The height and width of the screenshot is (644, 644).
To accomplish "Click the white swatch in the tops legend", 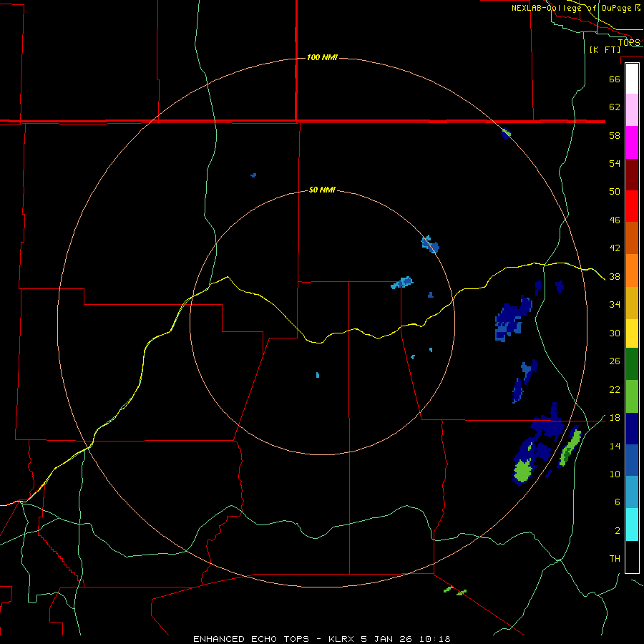I will point(632,79).
